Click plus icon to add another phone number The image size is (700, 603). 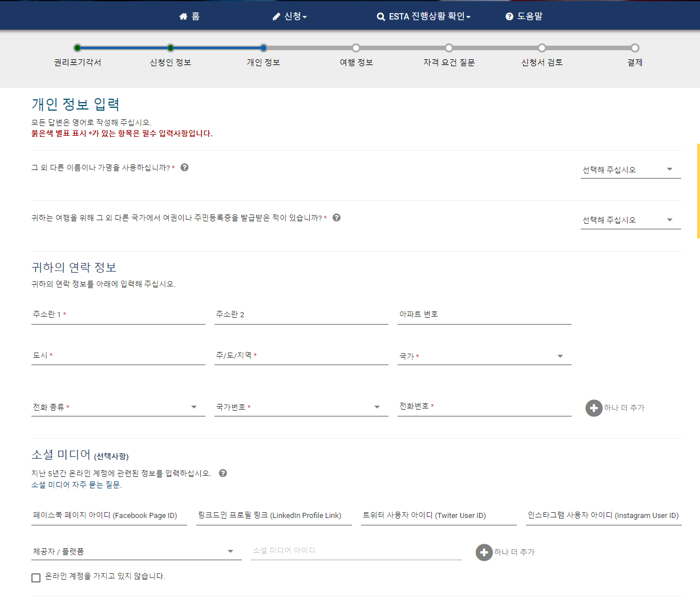594,408
